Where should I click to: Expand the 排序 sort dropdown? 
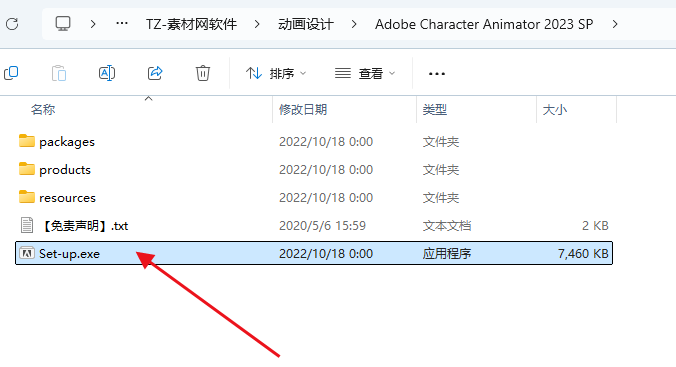tap(276, 73)
